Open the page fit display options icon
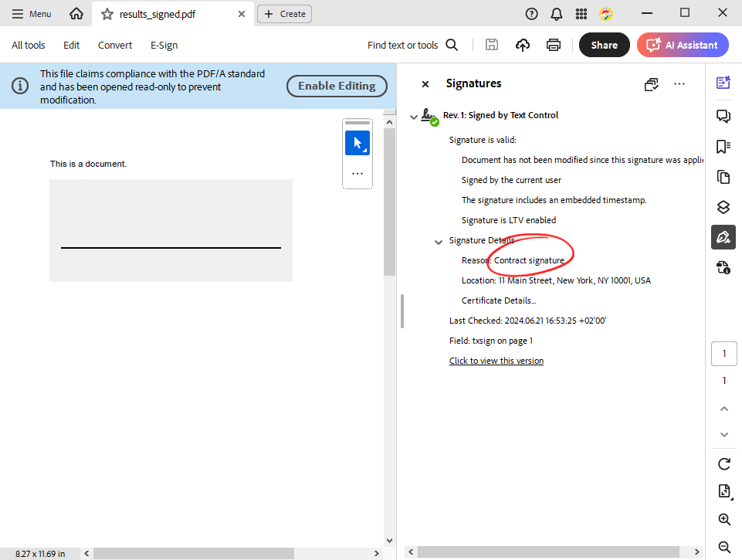742x560 pixels. [724, 491]
